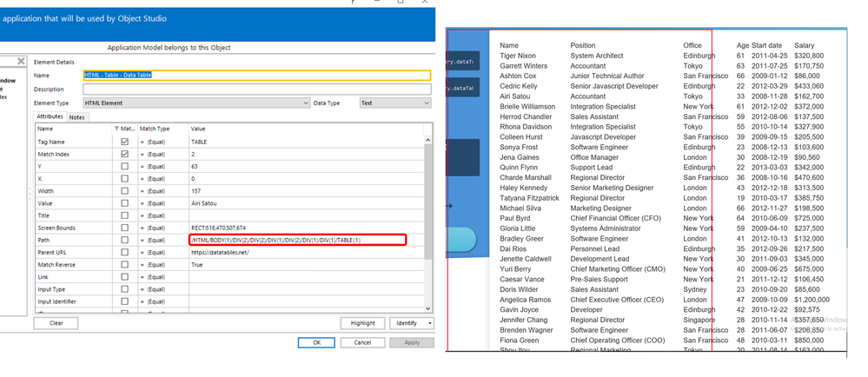
Task: Click the attributes list vertical scrollbar
Action: pyautogui.click(x=427, y=226)
